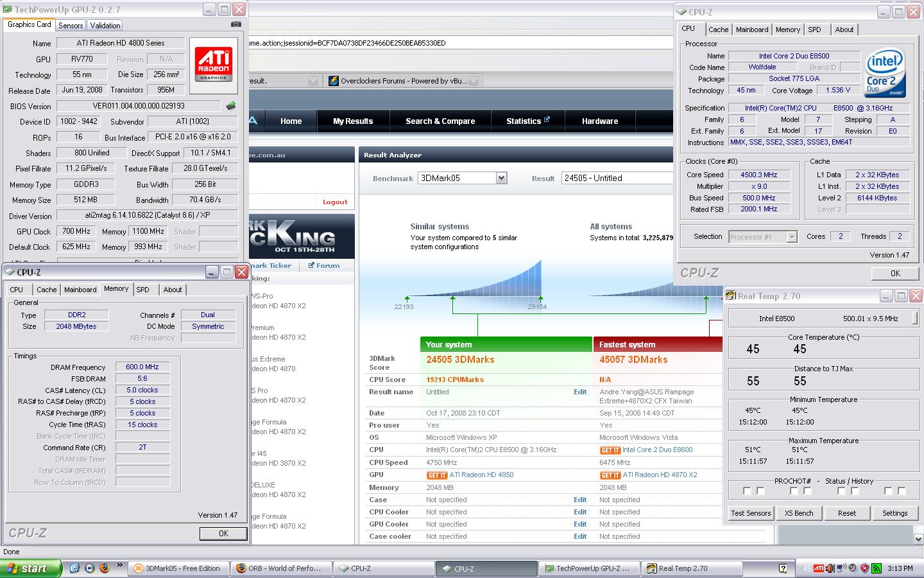This screenshot has height=578, width=924.
Task: Open the Selection Processor #1 dropdown in CPU-Z
Action: pyautogui.click(x=791, y=237)
